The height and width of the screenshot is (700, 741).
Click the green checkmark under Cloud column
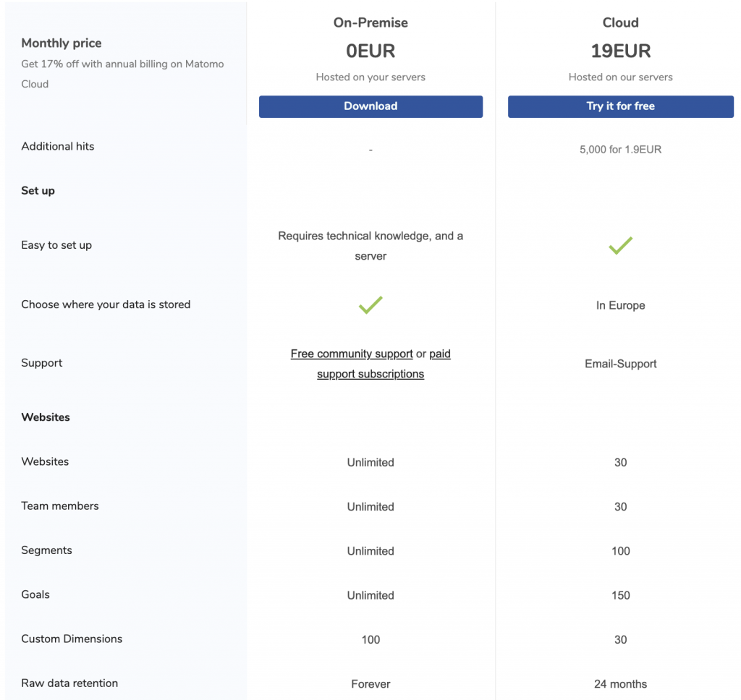620,245
